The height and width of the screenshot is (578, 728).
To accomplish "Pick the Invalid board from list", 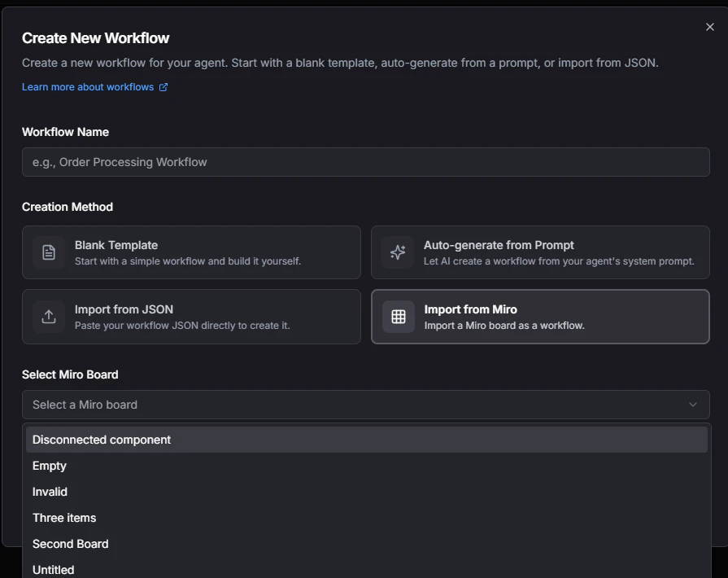I will tap(50, 492).
